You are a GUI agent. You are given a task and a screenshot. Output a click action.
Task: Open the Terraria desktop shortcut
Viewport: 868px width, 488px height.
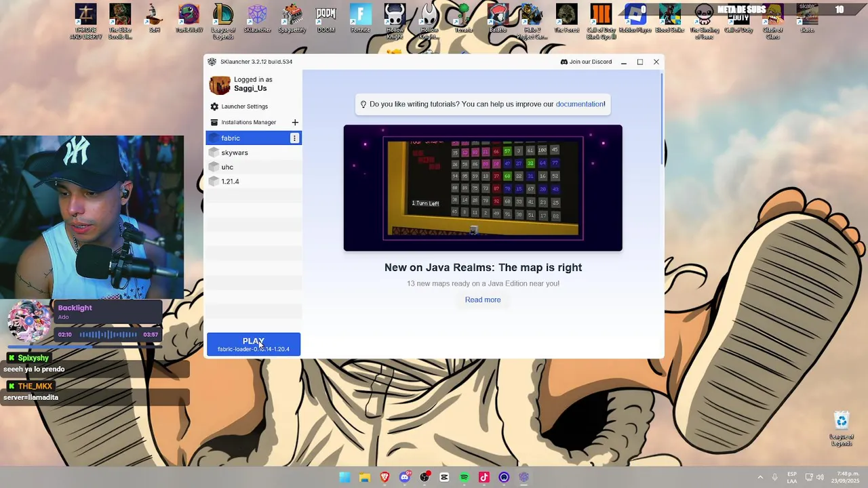coord(463,18)
